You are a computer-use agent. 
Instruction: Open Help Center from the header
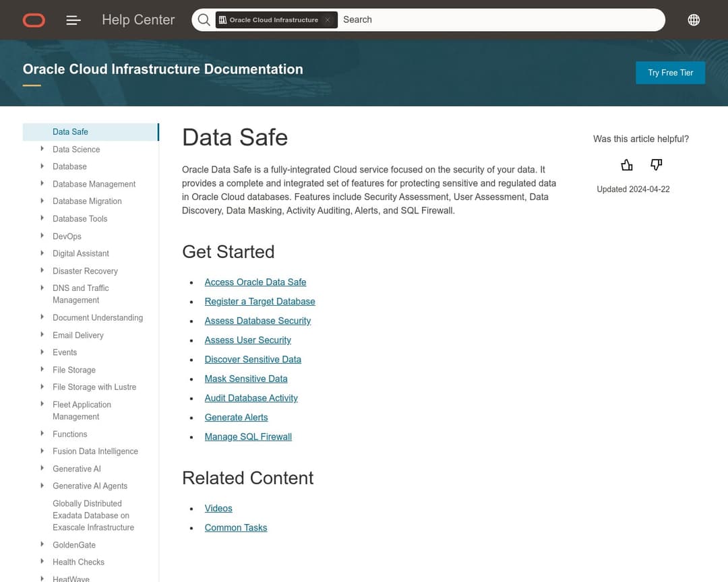click(x=138, y=20)
